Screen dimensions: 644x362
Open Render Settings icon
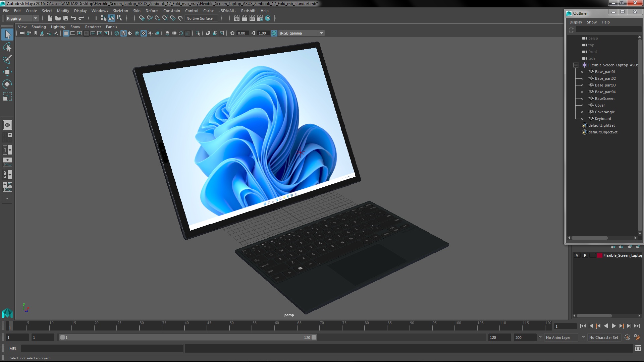[260, 18]
